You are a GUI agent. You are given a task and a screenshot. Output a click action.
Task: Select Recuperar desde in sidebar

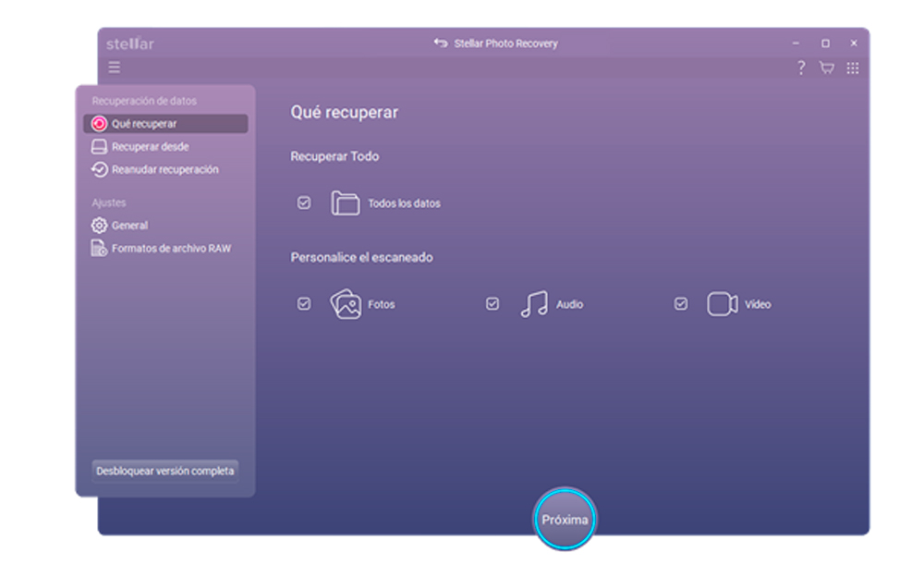click(151, 147)
